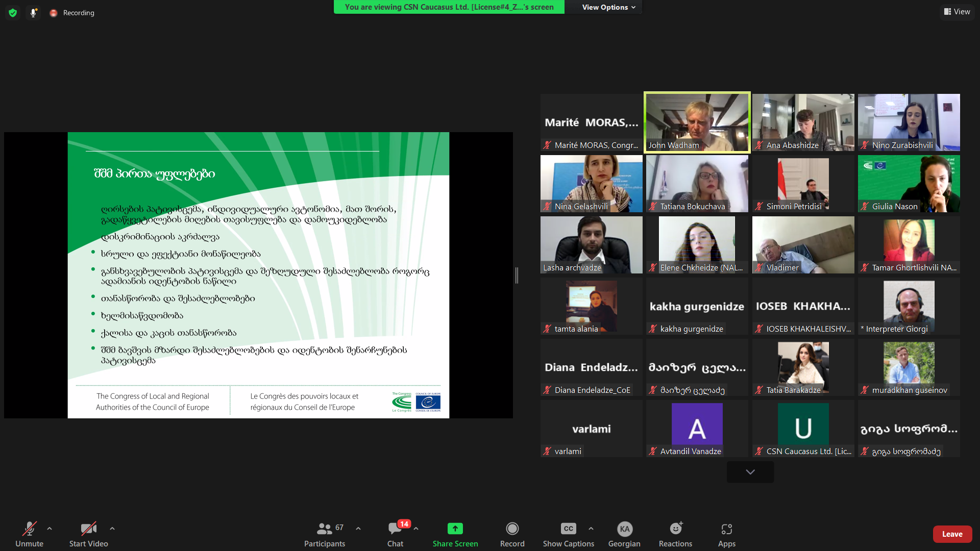Image resolution: width=980 pixels, height=551 pixels.
Task: Open the Participants panel
Action: point(325,534)
